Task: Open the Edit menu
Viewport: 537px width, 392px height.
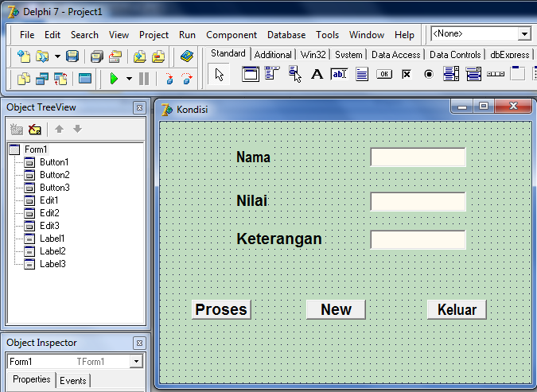Action: [52, 35]
